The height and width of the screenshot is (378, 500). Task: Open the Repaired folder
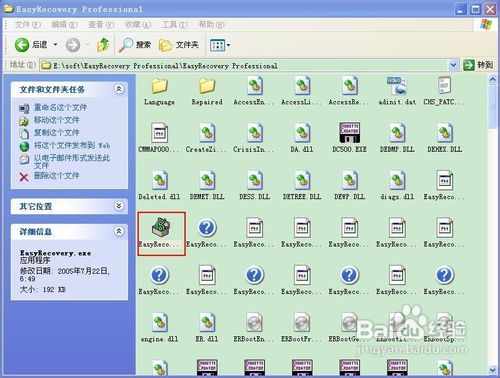pyautogui.click(x=207, y=86)
